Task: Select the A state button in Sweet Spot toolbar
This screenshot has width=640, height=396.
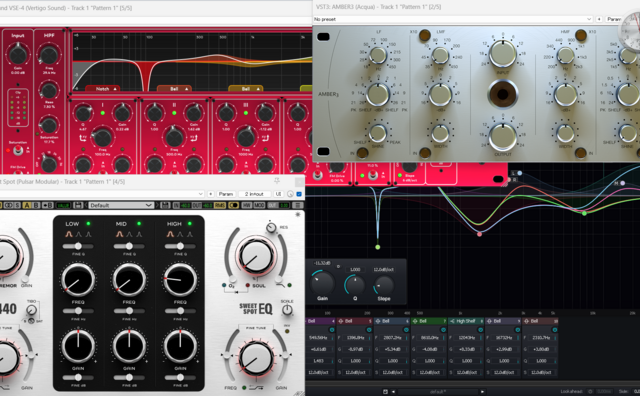Action: click(x=27, y=205)
